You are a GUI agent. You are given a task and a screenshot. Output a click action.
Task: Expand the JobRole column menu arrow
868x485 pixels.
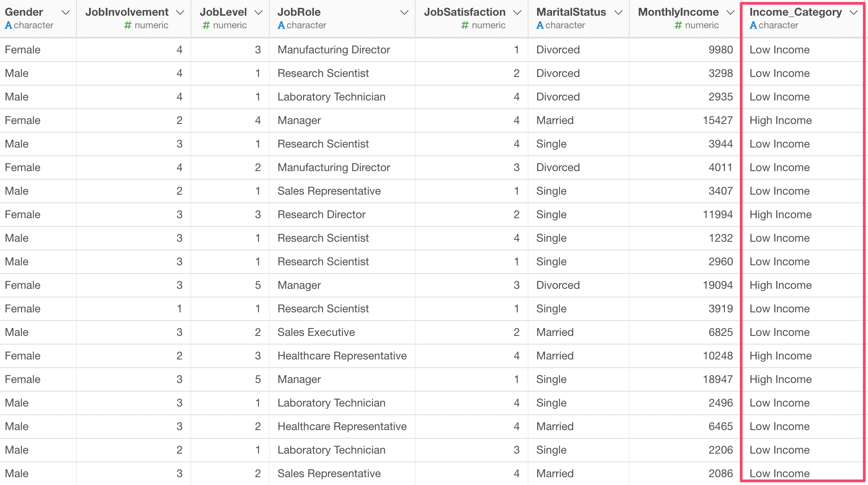coord(404,13)
